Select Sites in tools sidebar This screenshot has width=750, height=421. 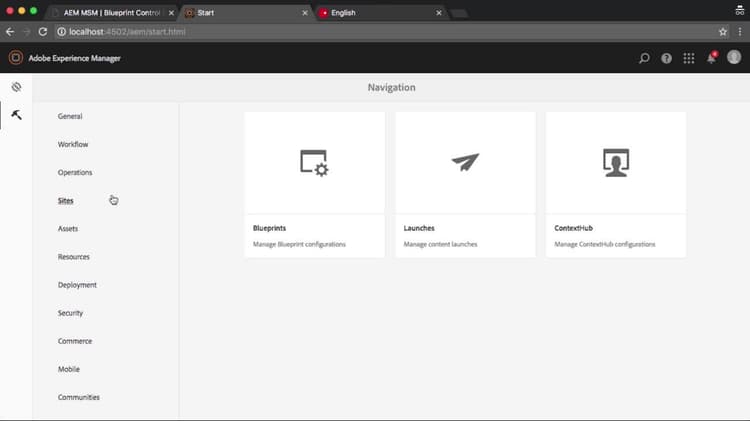tap(66, 200)
